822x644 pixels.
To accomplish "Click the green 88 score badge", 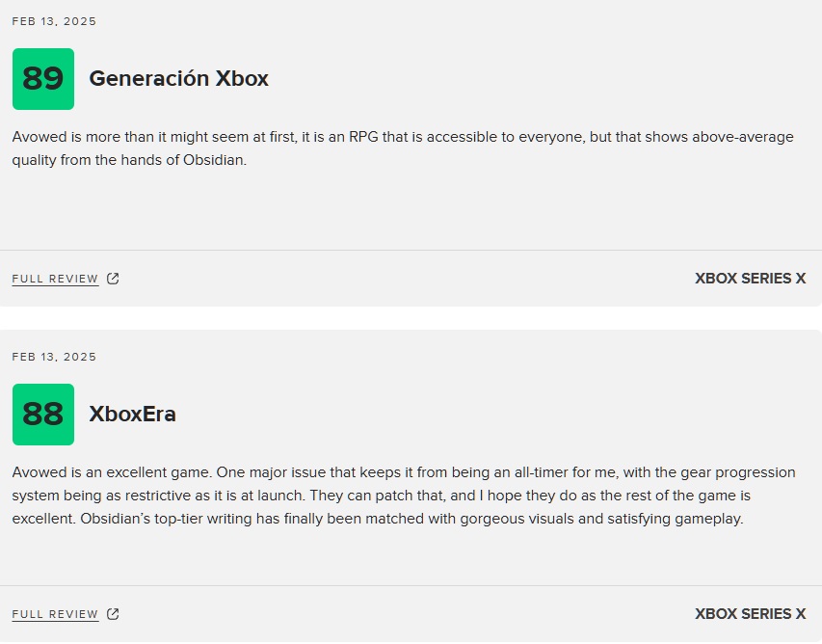I will 43,415.
